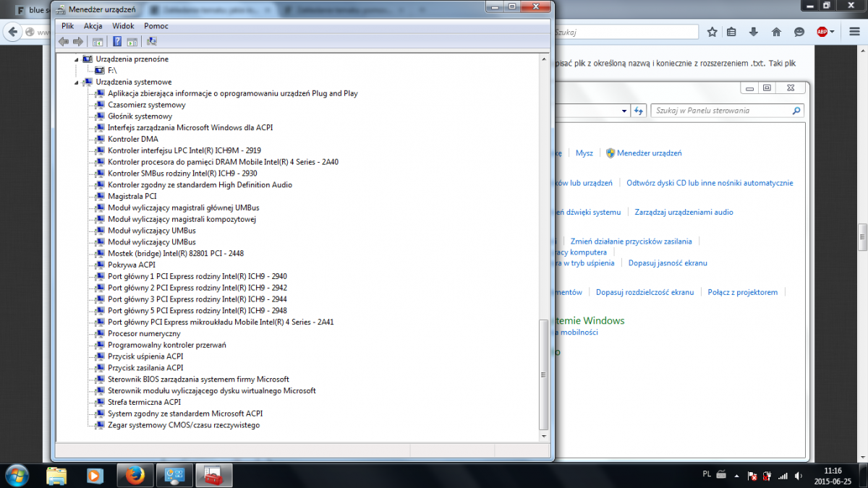Click the Control Panel search magnifier icon
Viewport: 868px width, 488px height.
(796, 111)
